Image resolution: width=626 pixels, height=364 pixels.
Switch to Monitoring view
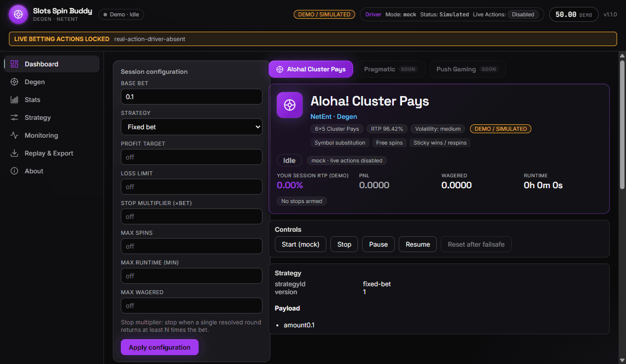click(x=52, y=135)
